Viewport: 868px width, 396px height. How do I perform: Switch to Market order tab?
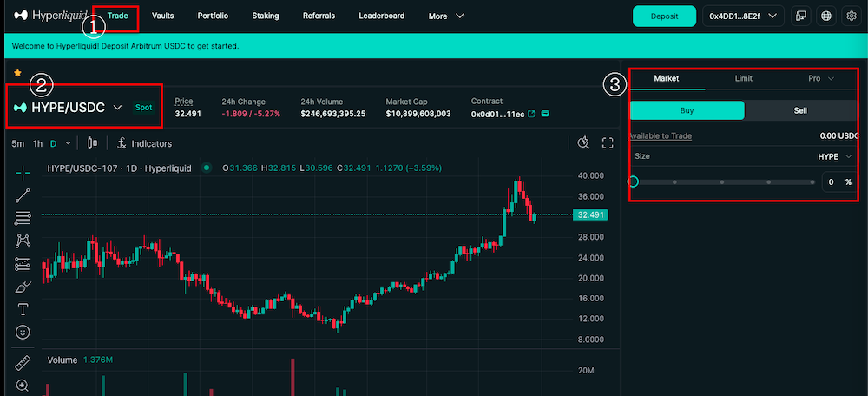667,79
